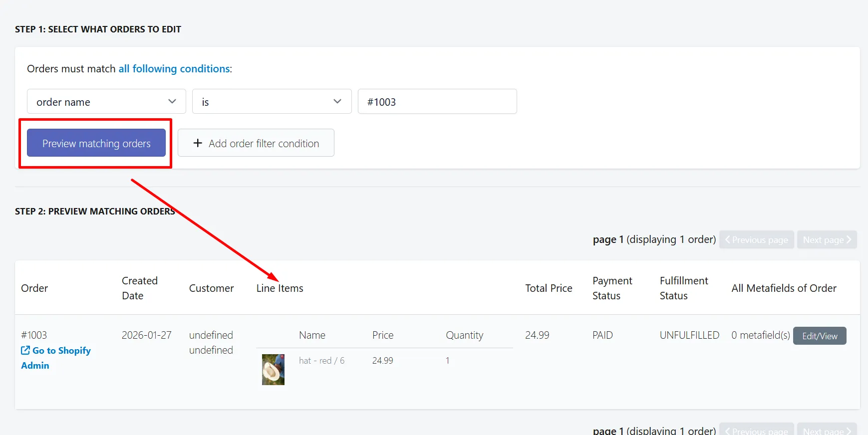
Task: Open the 'is' operator dropdown
Action: (x=272, y=101)
